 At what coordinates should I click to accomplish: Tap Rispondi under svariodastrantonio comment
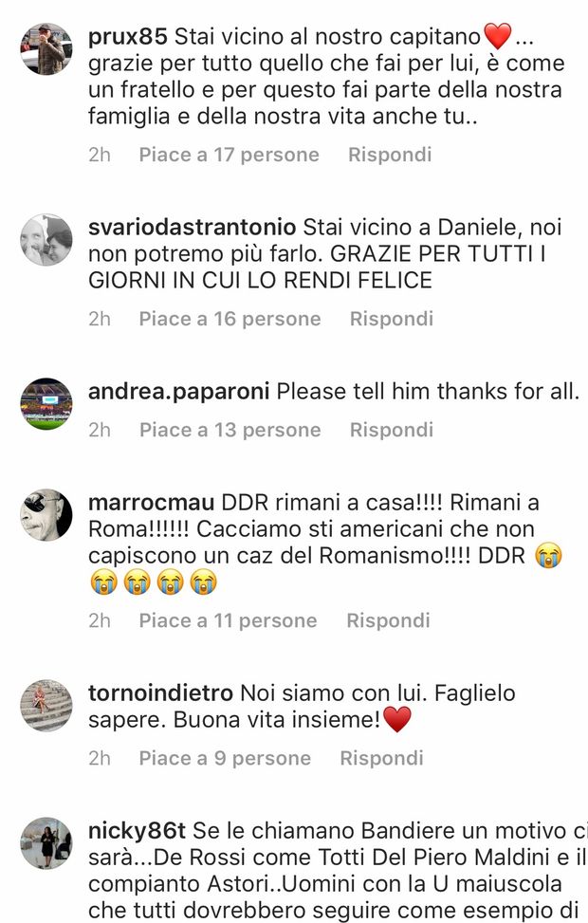click(x=392, y=319)
